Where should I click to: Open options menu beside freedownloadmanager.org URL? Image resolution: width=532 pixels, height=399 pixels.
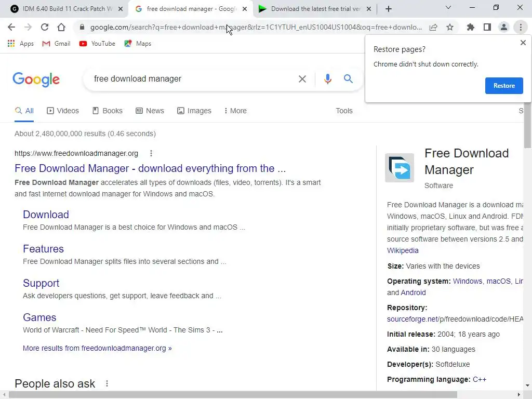[x=151, y=153]
